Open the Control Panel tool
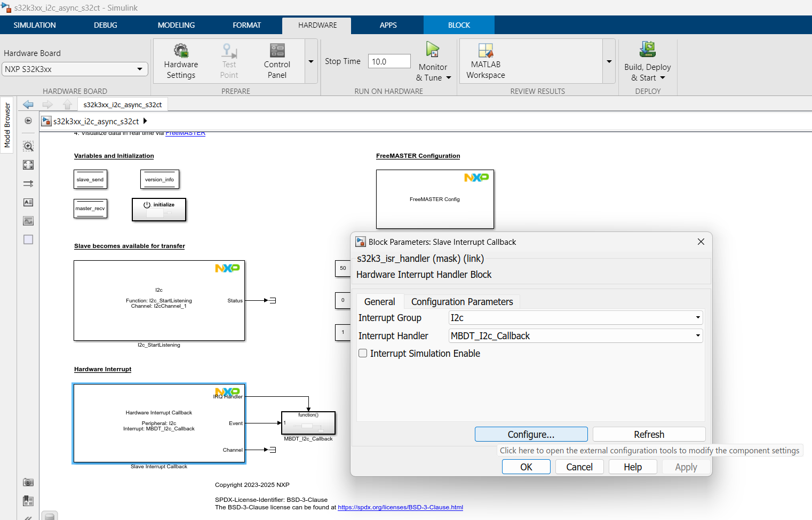Viewport: 812px width, 520px height. pyautogui.click(x=277, y=61)
